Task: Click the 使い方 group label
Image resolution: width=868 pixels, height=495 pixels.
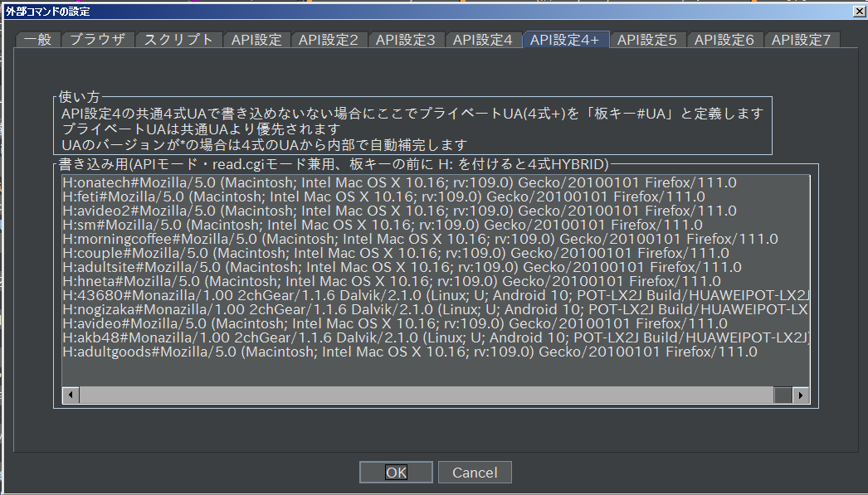Action: [79, 97]
